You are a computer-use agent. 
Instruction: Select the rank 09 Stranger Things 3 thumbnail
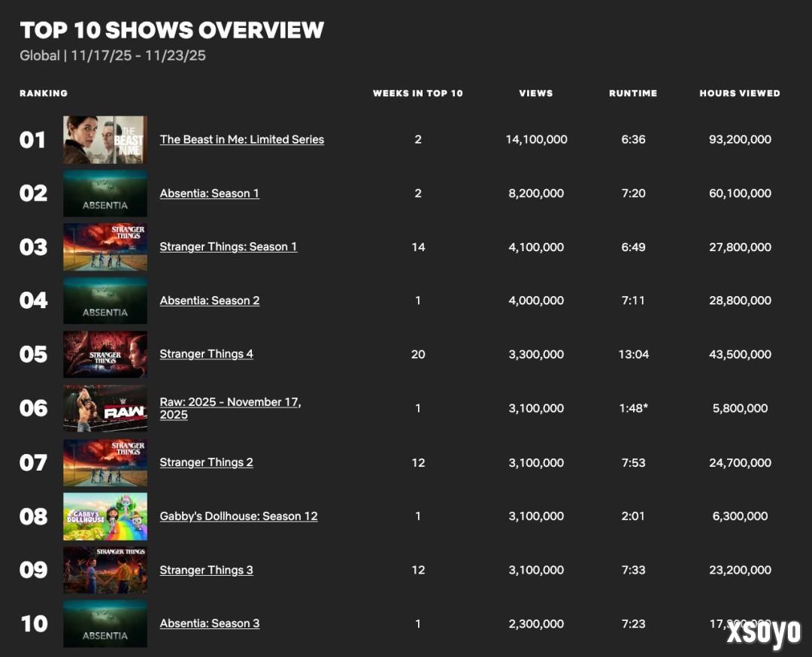click(105, 570)
